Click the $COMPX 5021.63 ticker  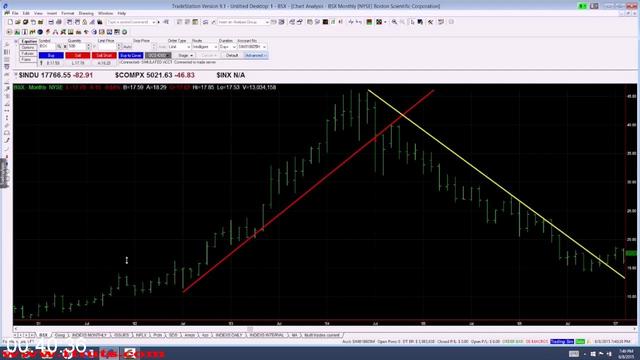(x=155, y=75)
